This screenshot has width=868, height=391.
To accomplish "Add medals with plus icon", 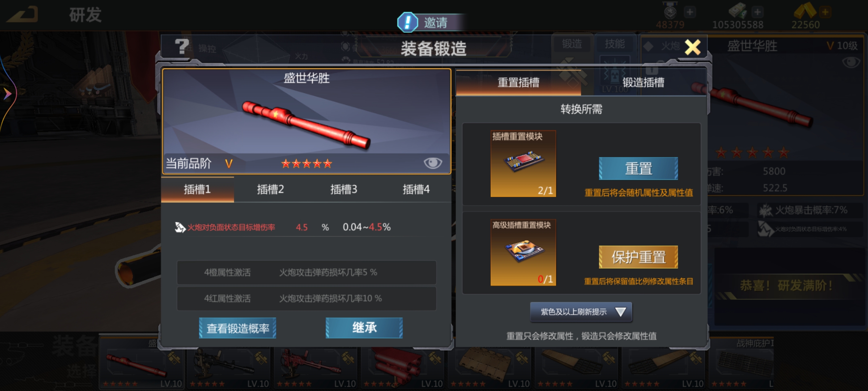I will [690, 12].
